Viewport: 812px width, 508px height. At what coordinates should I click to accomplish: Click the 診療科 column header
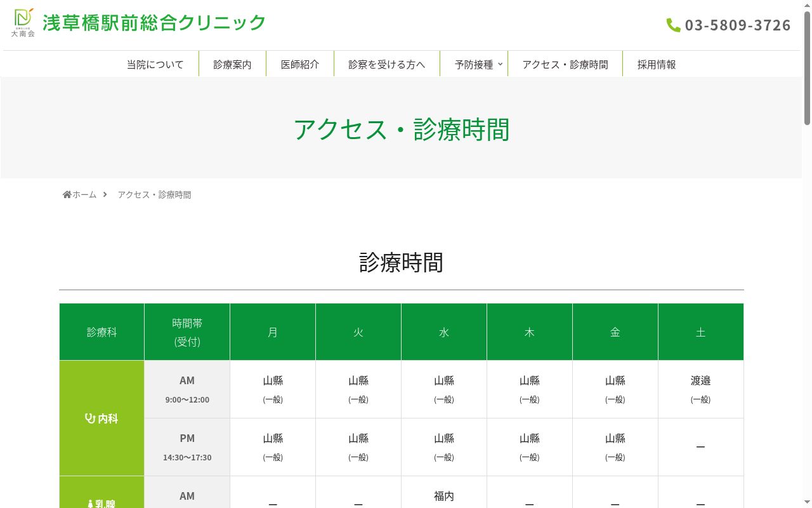pyautogui.click(x=102, y=332)
